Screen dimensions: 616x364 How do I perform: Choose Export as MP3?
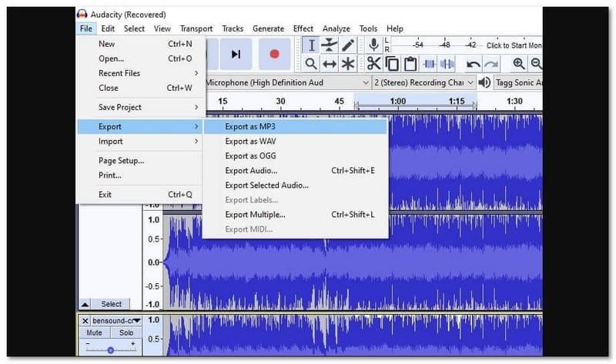(x=296, y=126)
